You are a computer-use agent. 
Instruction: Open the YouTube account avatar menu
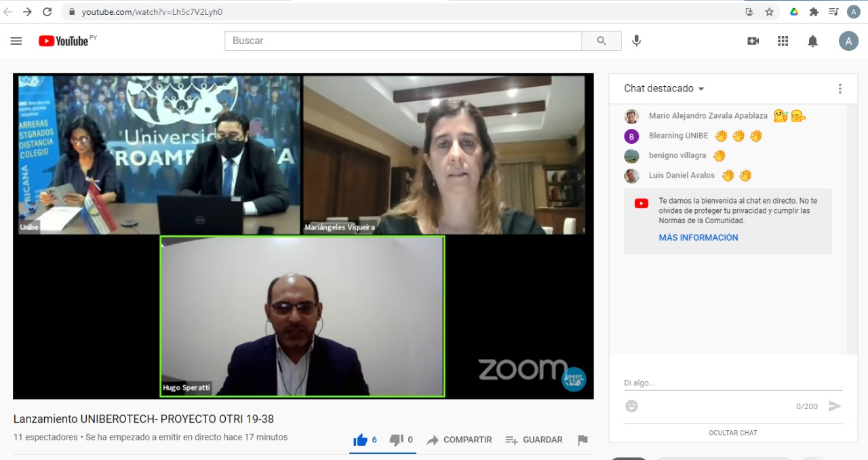pyautogui.click(x=848, y=41)
